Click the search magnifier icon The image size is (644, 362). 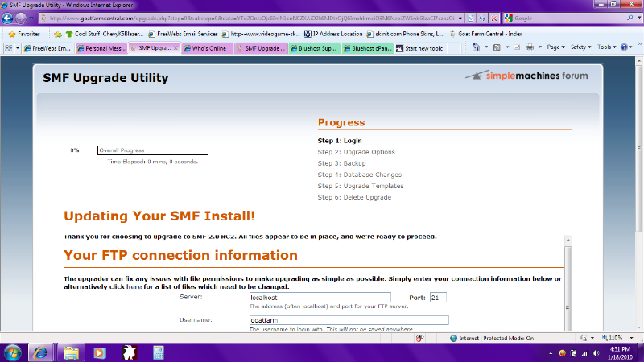click(630, 18)
